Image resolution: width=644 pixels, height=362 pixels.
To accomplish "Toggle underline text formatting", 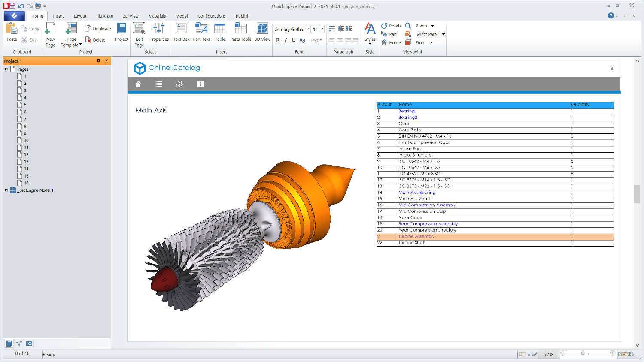I will [x=294, y=40].
